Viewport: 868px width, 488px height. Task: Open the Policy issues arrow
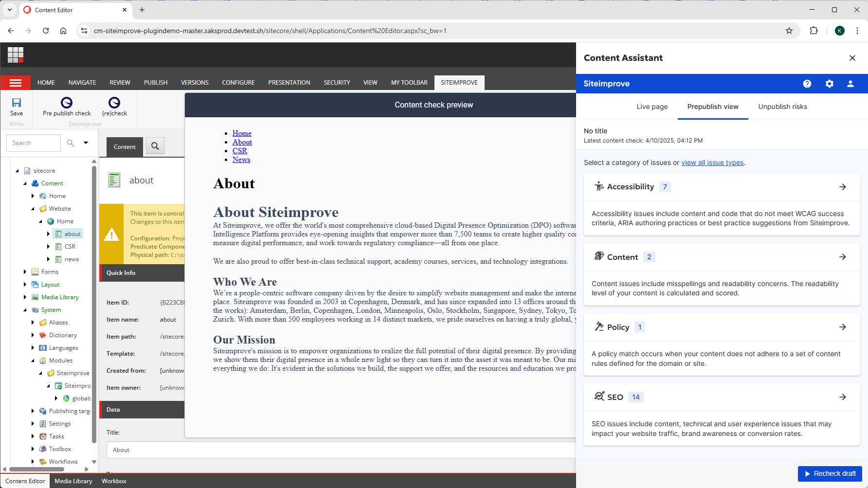[x=843, y=327]
